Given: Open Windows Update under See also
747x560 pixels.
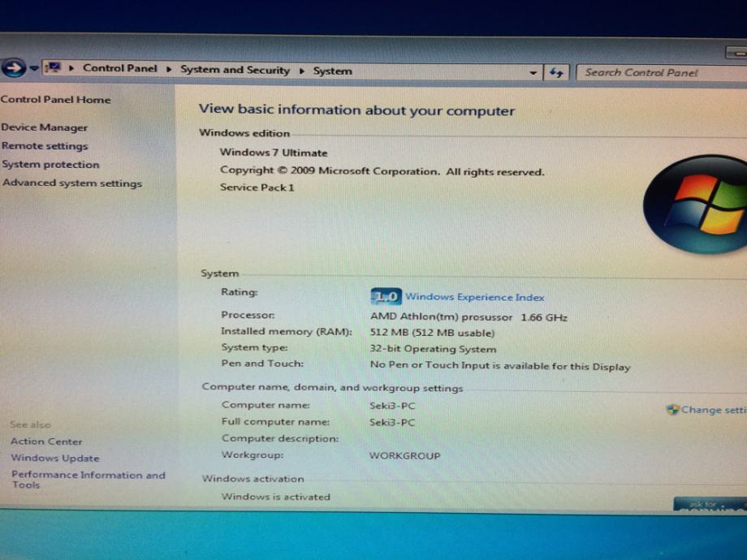Looking at the screenshot, I should pos(55,458).
